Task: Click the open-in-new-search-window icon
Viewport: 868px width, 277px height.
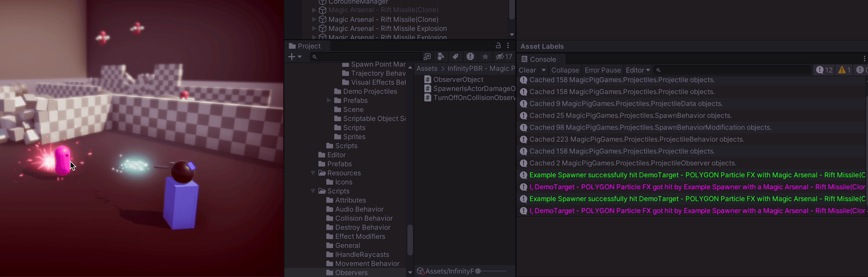Action: (427, 57)
